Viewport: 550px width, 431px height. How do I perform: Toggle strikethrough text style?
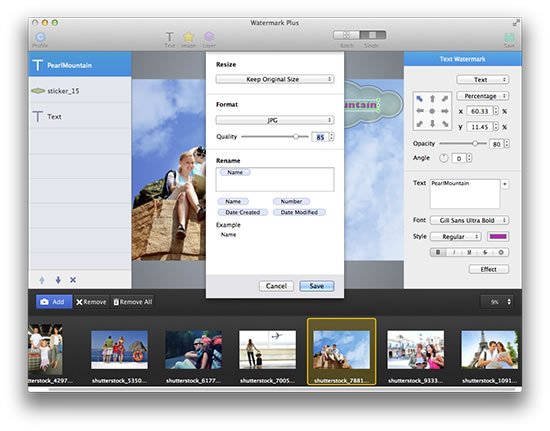485,252
